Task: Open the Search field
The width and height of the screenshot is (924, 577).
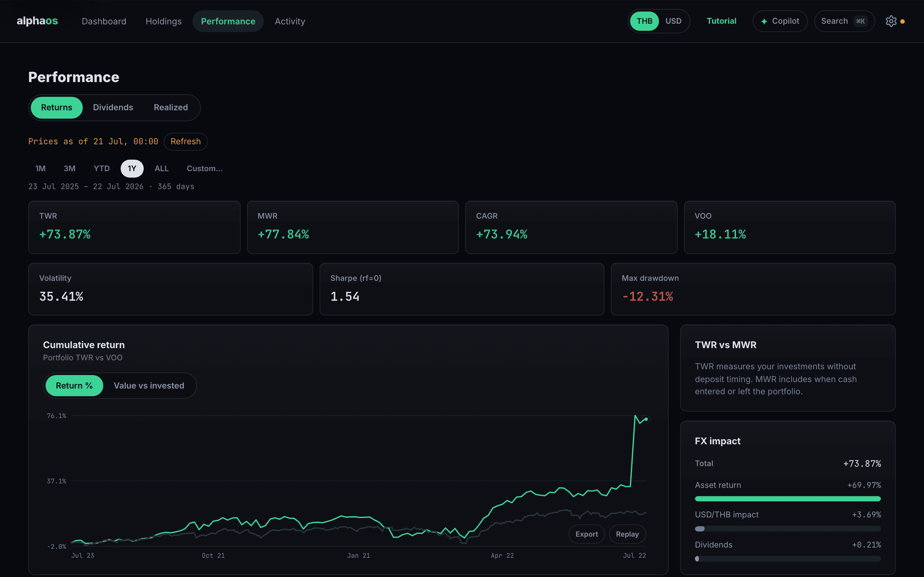Action: (844, 21)
